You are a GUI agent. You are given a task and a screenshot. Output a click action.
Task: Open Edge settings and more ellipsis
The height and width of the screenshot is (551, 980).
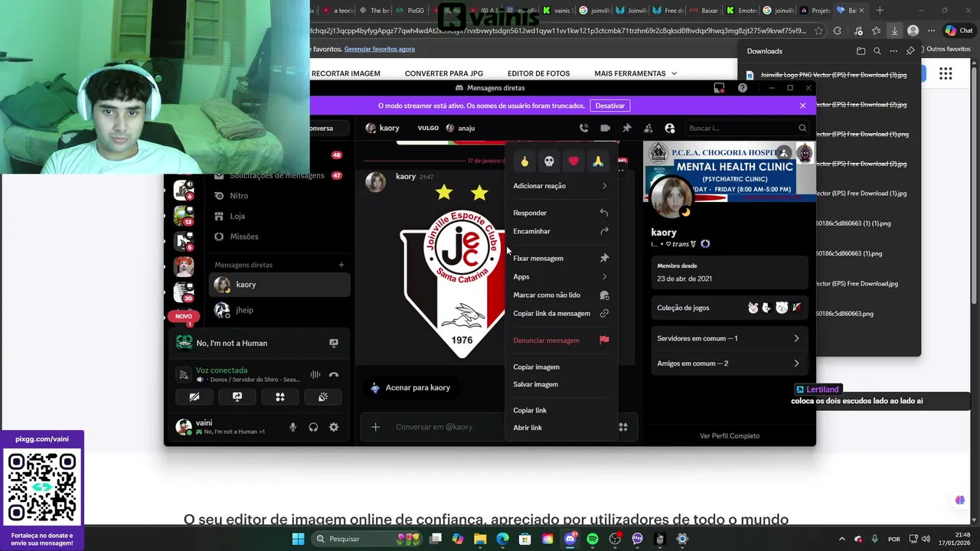pos(931,31)
